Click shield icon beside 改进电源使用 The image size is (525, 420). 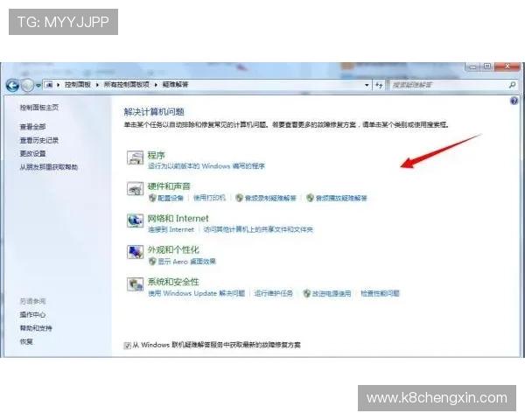click(x=307, y=293)
